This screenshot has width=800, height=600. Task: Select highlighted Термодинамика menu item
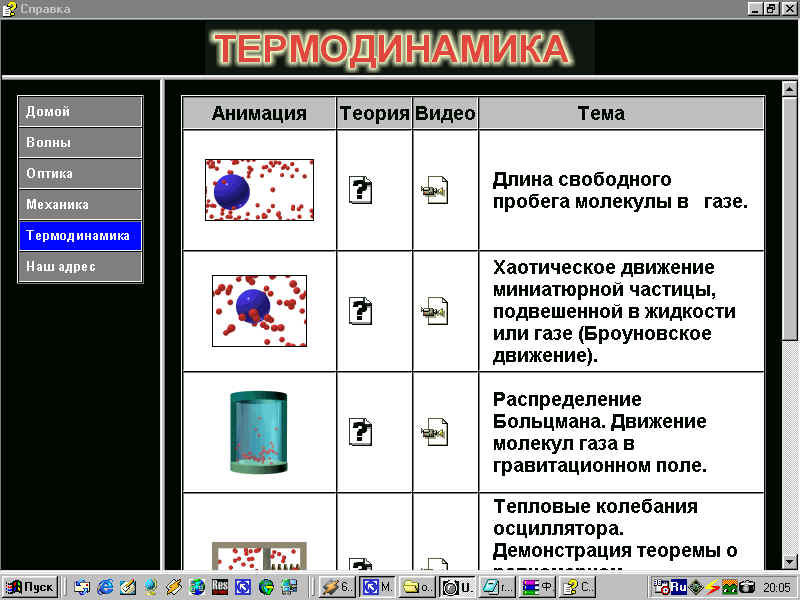point(80,236)
